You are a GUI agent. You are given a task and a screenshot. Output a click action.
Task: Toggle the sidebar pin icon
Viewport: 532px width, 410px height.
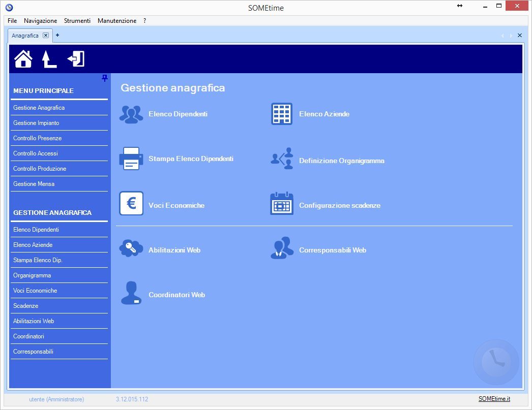tap(104, 78)
